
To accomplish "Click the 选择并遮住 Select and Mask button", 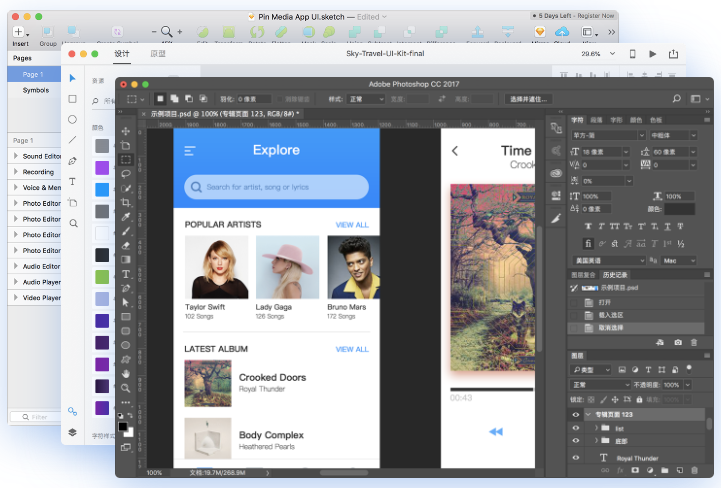I will [528, 99].
